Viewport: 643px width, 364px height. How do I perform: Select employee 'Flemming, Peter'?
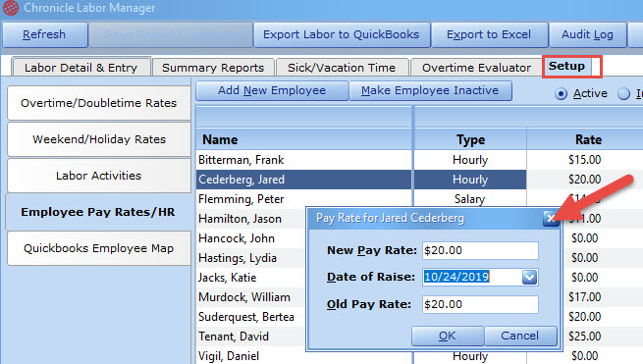(241, 199)
